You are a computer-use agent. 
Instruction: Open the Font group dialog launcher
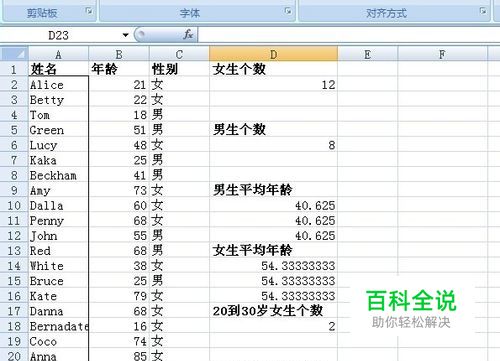coord(288,11)
